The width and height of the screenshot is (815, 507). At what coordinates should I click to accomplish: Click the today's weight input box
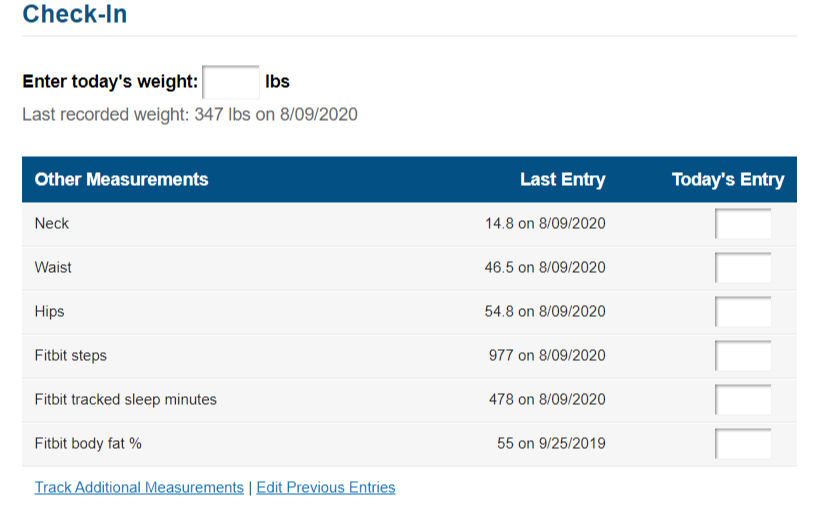point(231,82)
